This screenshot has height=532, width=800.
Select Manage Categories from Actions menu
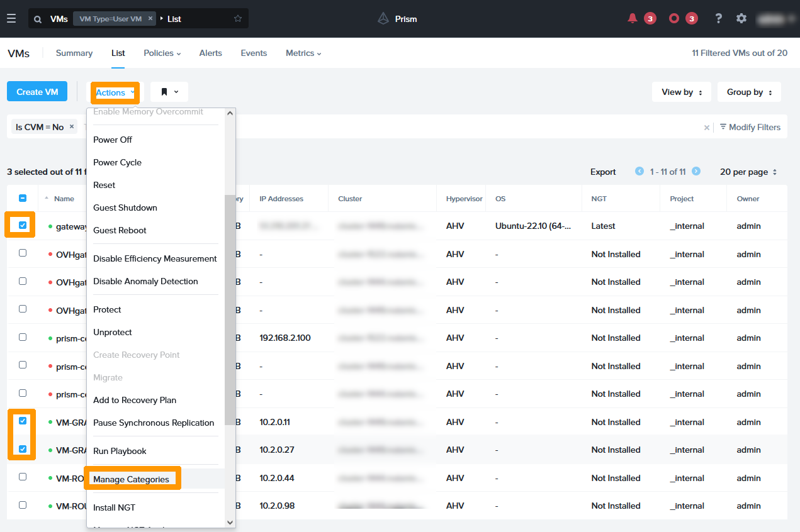131,479
